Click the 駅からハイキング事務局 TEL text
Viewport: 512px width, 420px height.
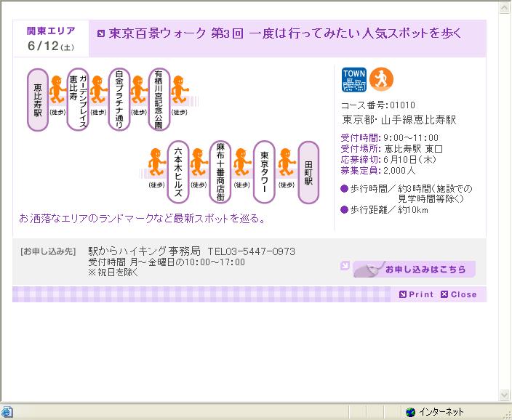[x=191, y=251]
